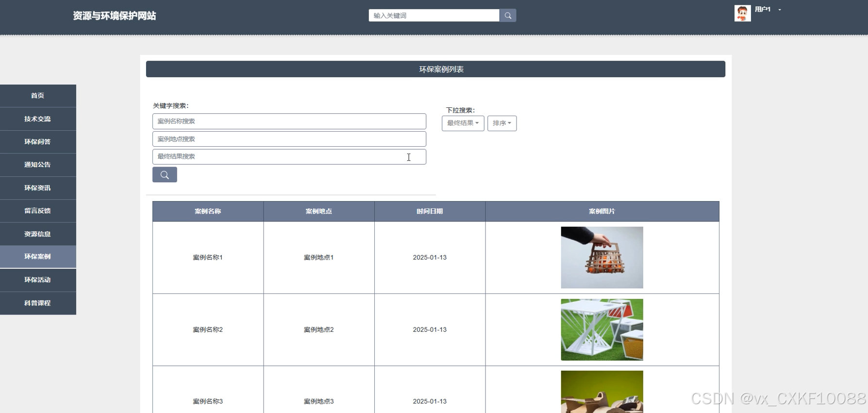Open the white table image for 案例名称2
868x413 pixels.
click(x=602, y=329)
